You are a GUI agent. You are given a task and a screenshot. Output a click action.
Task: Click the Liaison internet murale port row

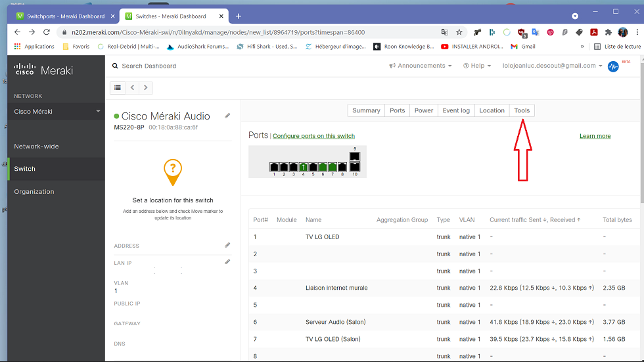[x=444, y=288]
